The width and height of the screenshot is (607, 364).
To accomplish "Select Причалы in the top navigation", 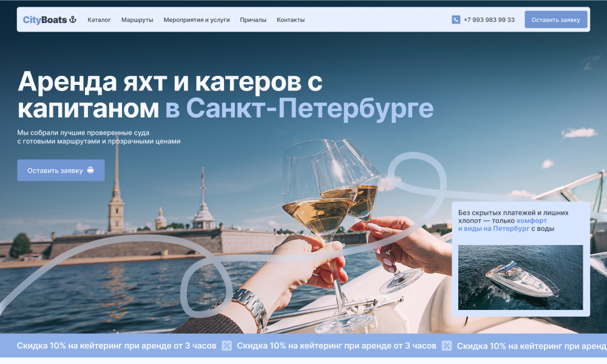I will tap(253, 20).
